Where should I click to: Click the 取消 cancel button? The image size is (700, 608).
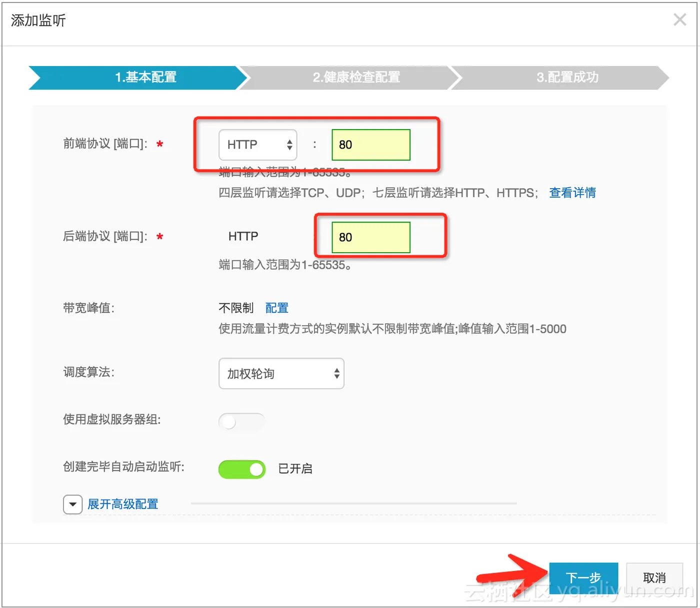[654, 577]
